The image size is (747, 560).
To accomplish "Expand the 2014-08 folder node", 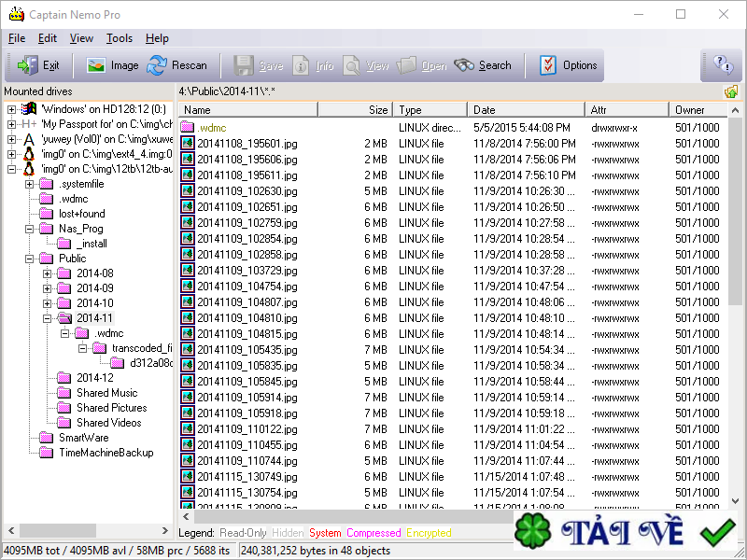I will 48,273.
